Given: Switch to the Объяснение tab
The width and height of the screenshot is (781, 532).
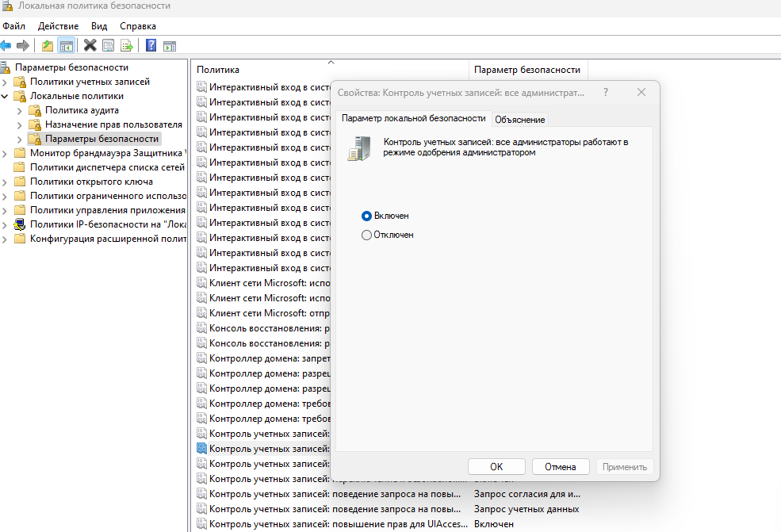Looking at the screenshot, I should pyautogui.click(x=520, y=120).
